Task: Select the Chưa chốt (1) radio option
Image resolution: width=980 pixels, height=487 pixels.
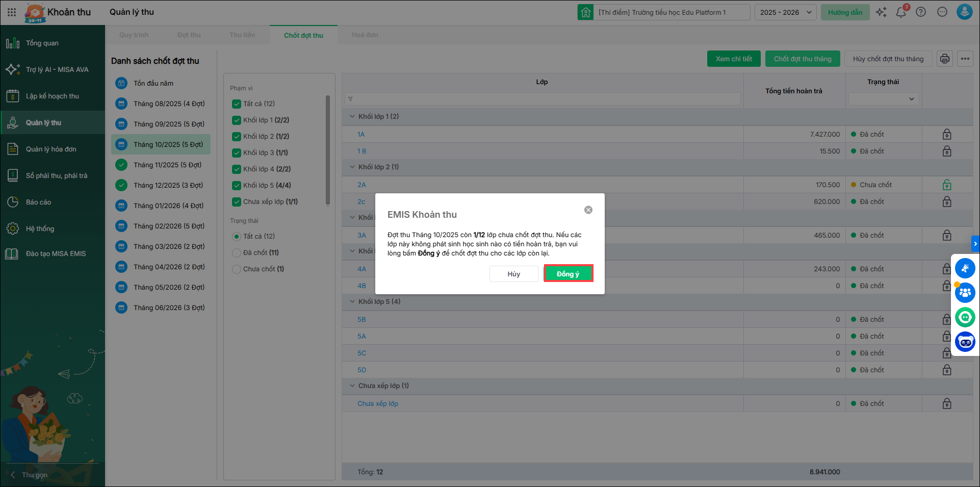Action: click(x=237, y=269)
